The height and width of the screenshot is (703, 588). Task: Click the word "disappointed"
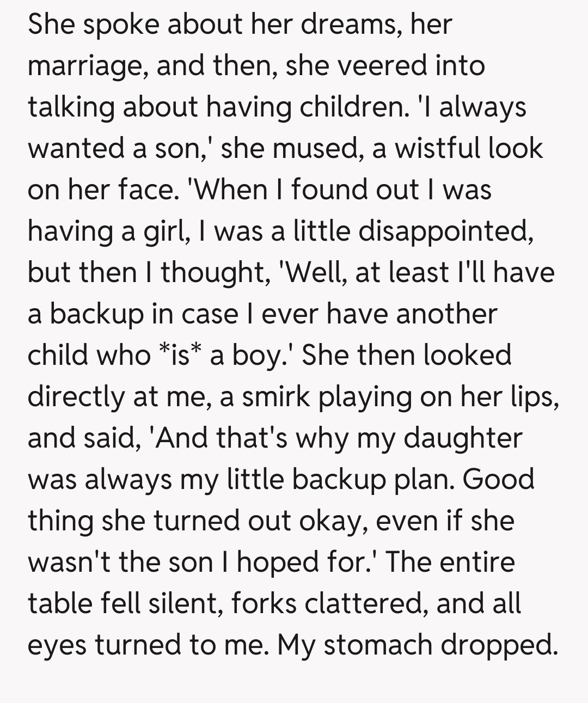(443, 232)
